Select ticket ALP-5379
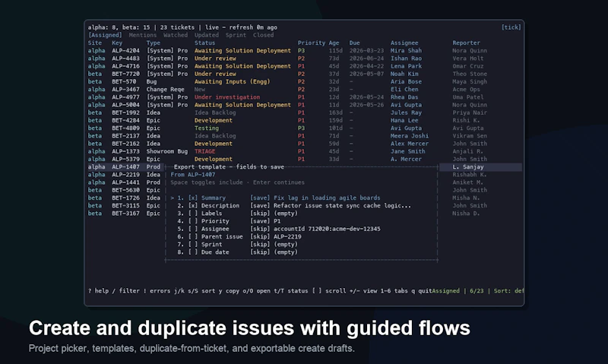 (x=125, y=160)
